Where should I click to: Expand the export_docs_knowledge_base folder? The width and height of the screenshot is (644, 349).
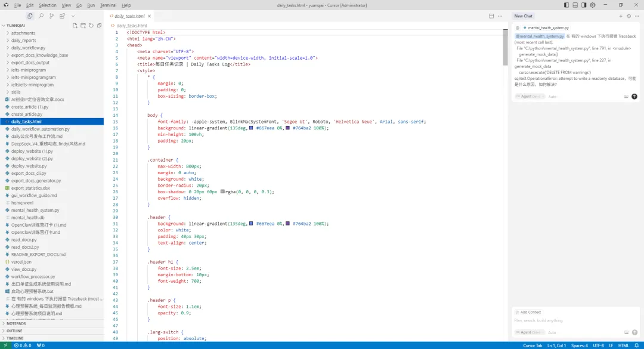[x=39, y=55]
